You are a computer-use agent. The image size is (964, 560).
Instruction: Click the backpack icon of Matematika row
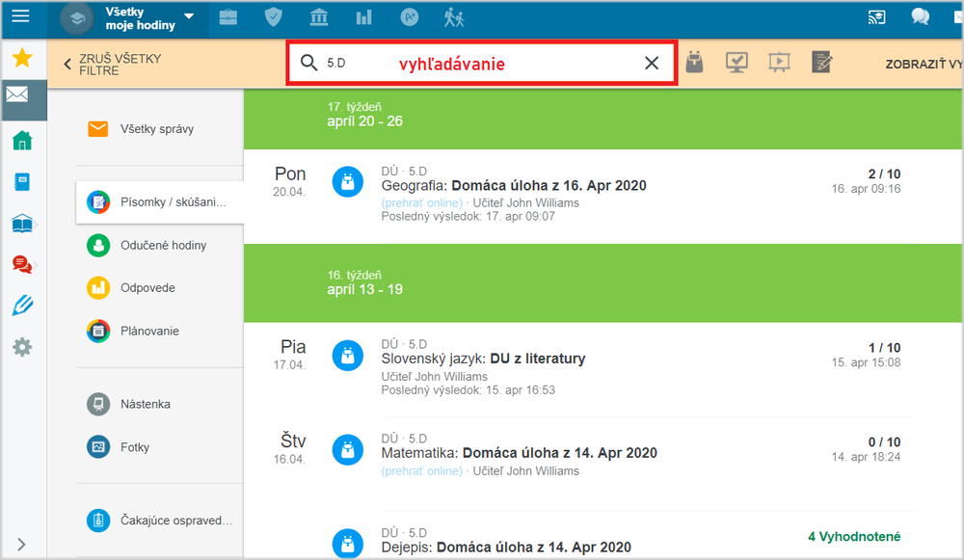[x=348, y=450]
